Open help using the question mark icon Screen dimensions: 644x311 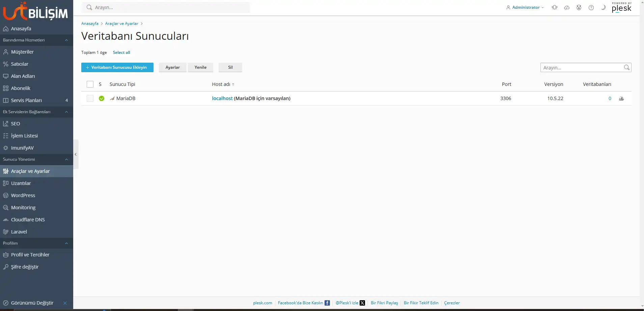tap(591, 7)
